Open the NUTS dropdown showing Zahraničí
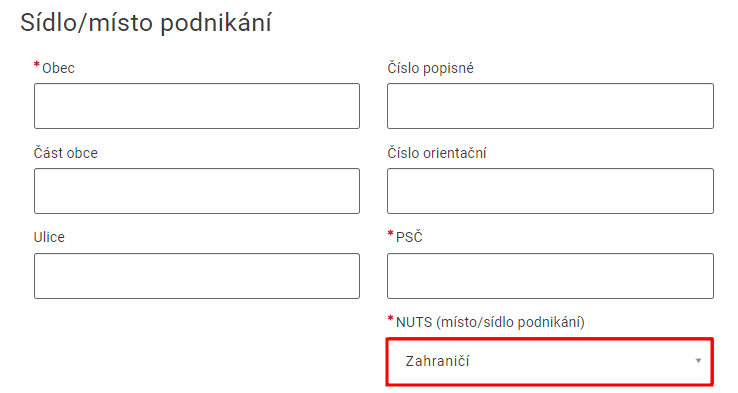738x393 pixels. (x=550, y=361)
